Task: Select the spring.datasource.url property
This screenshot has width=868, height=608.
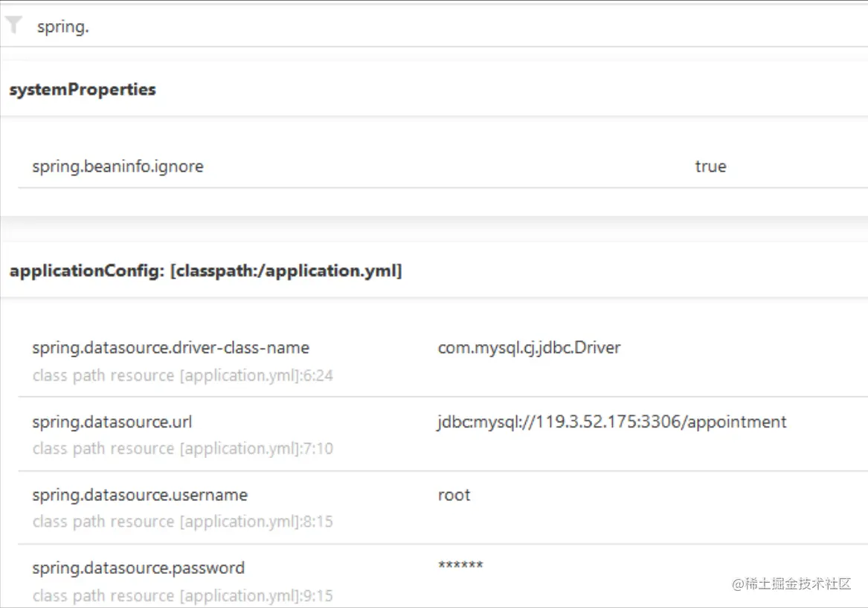Action: [112, 422]
